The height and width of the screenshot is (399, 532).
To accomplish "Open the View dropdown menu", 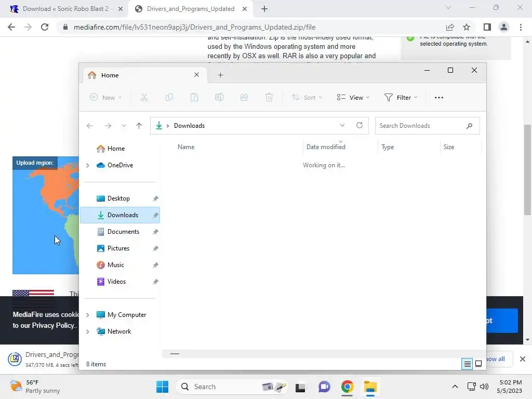I will (x=353, y=98).
